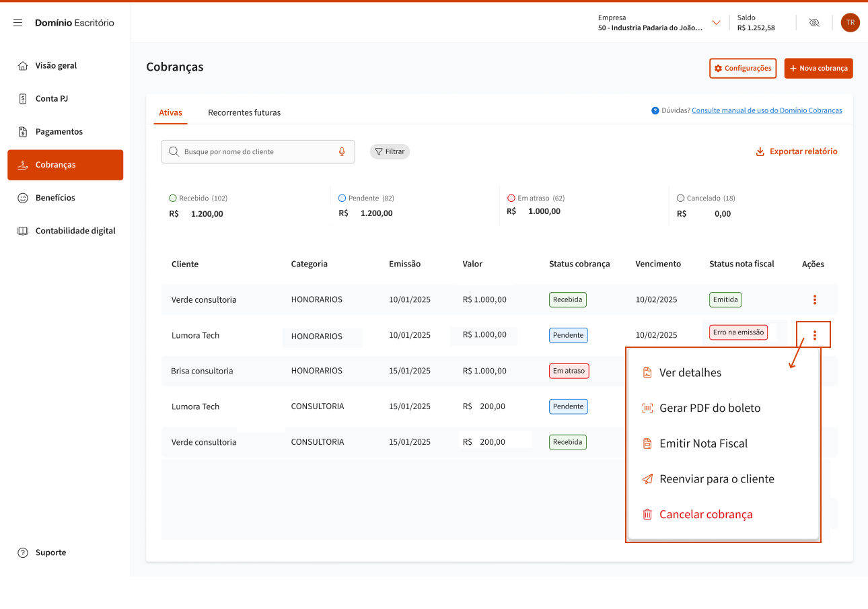Screen dimensions: 868x609
Task: Open the Domínio Cobranças manual link
Action: tap(766, 110)
